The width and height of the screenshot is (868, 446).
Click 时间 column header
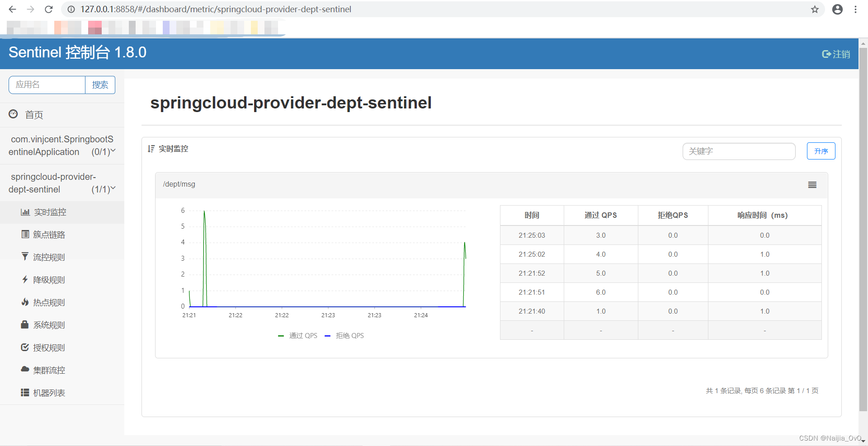pyautogui.click(x=532, y=215)
